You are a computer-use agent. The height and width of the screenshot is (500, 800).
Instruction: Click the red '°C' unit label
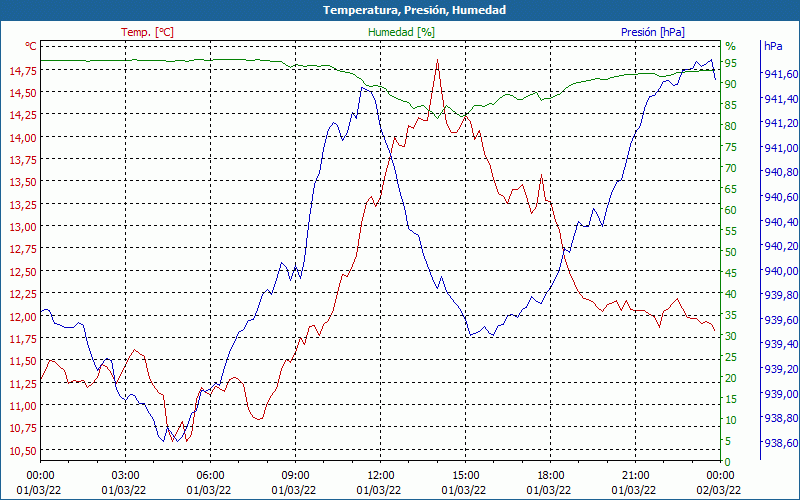[31, 46]
